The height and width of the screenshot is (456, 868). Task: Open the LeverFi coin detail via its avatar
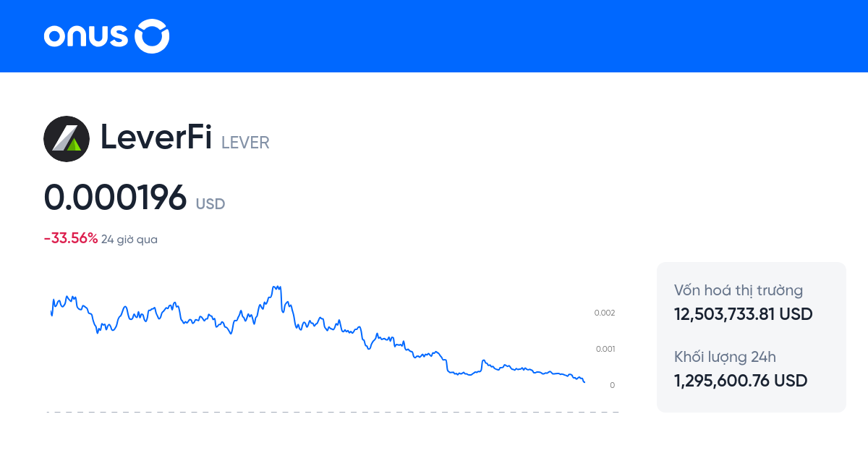(x=67, y=139)
